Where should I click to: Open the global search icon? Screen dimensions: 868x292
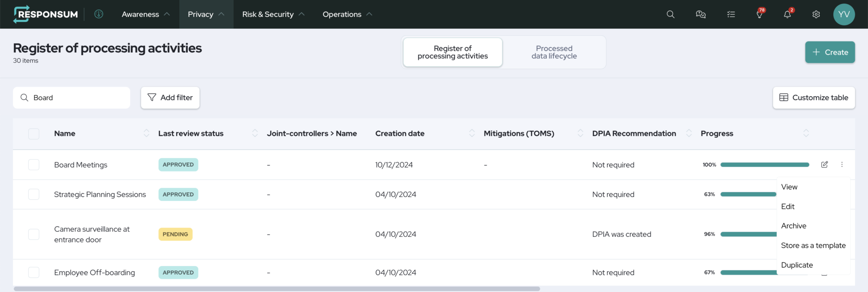click(670, 14)
